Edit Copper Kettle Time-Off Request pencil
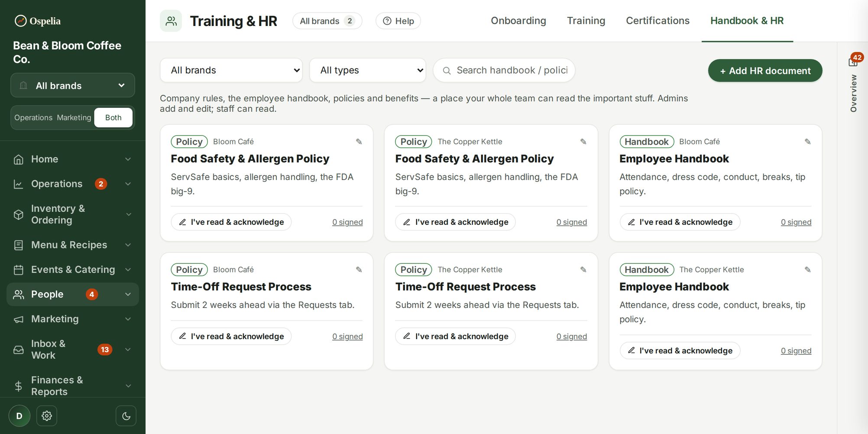 tap(583, 269)
